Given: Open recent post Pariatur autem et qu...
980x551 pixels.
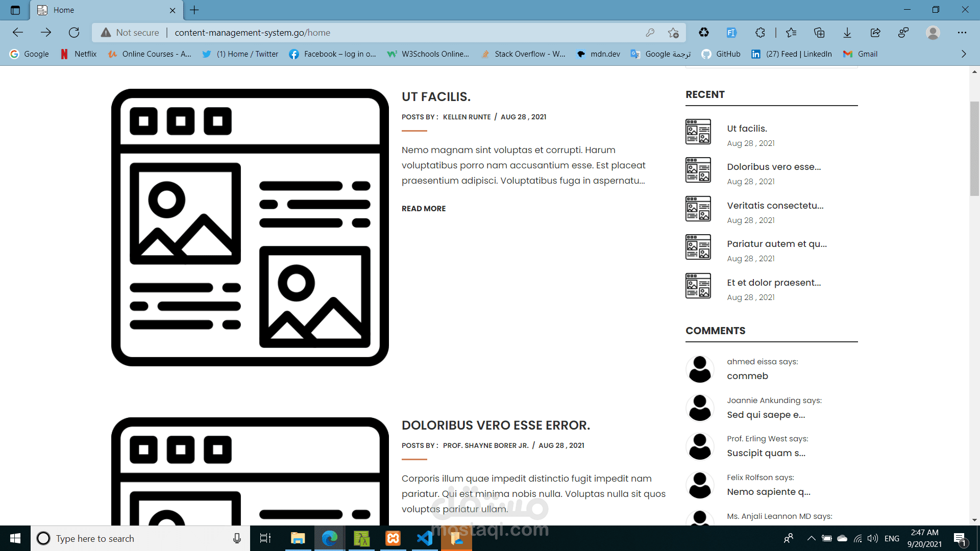Looking at the screenshot, I should 776,244.
